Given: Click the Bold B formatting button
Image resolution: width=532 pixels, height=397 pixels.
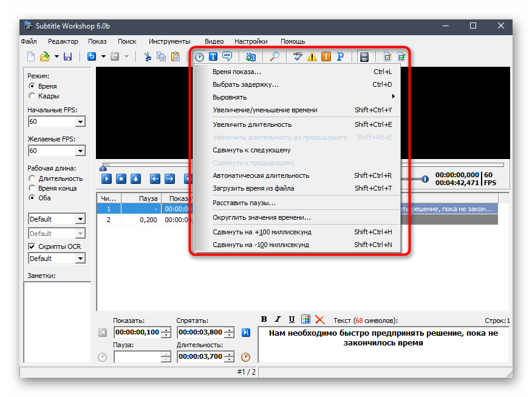Looking at the screenshot, I should [264, 319].
